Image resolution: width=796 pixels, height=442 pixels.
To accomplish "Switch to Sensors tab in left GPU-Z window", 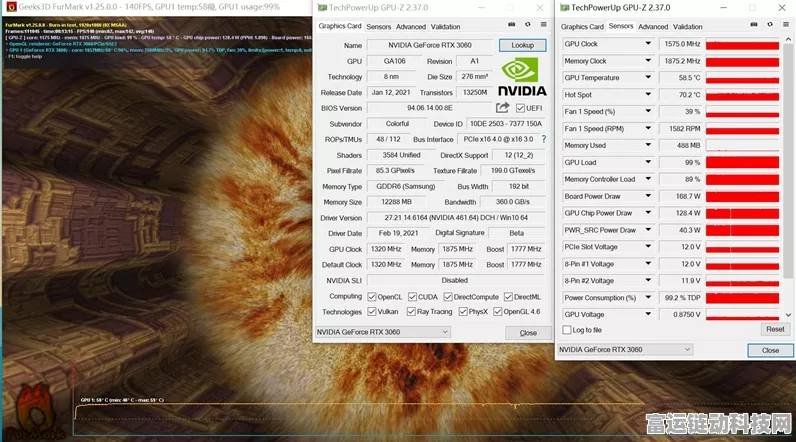I will (378, 26).
